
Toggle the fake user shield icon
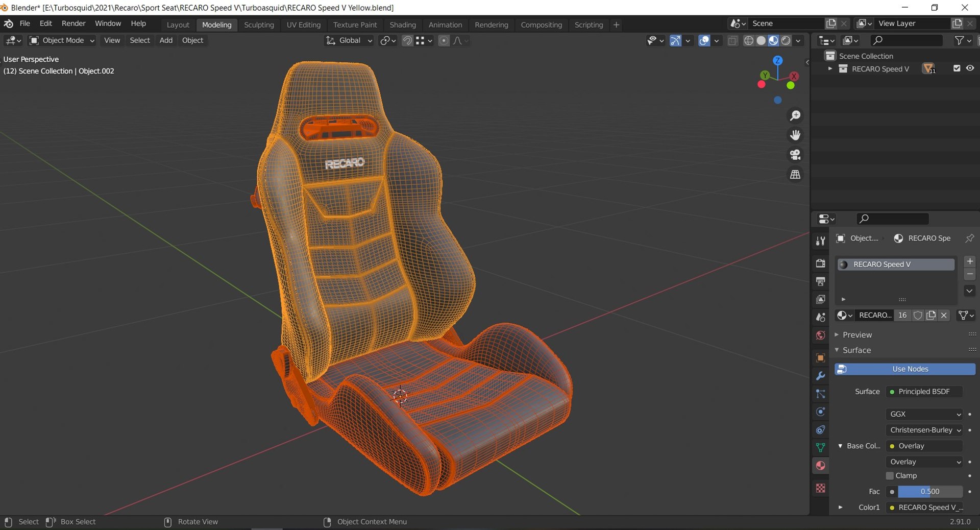tap(918, 316)
